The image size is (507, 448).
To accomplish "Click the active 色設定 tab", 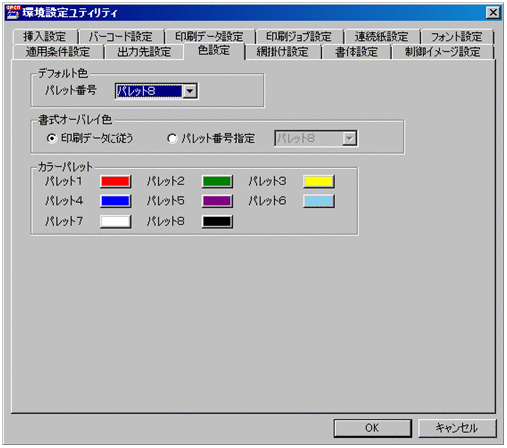I will (214, 51).
